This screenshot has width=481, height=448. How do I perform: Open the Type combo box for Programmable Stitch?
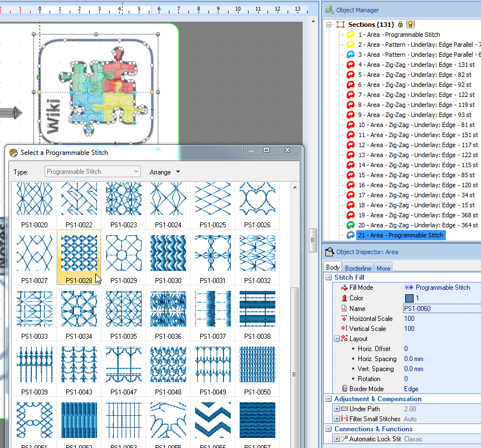click(93, 172)
